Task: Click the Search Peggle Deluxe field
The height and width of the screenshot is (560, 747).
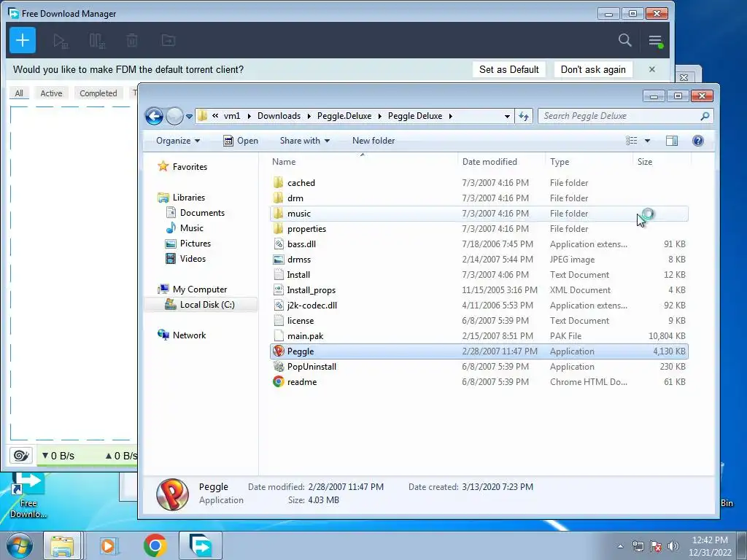Action: pos(625,116)
